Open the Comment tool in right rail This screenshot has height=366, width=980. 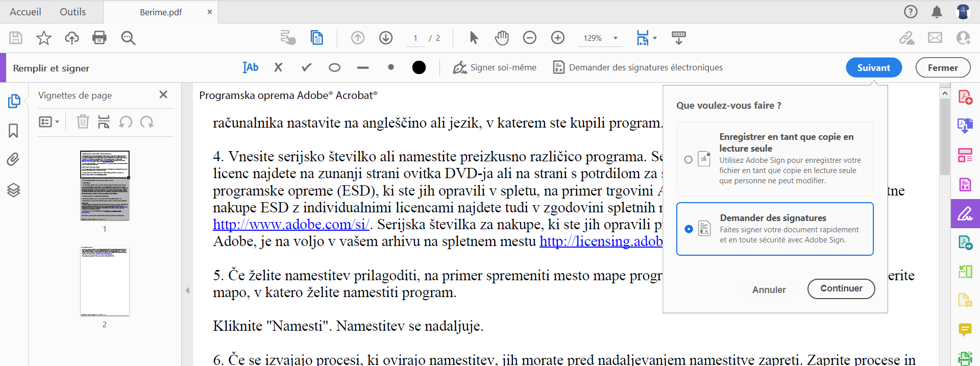tap(965, 330)
